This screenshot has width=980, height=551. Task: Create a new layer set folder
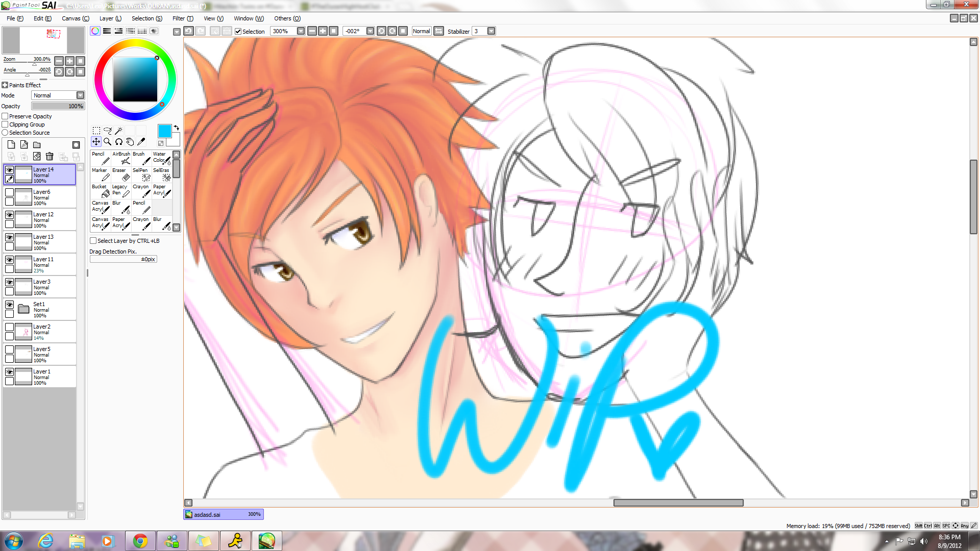pos(37,145)
